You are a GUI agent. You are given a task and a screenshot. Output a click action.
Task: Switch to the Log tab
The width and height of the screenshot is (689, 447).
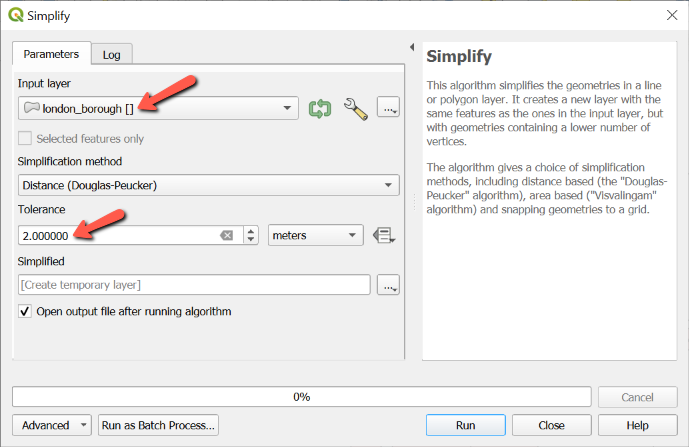(x=112, y=55)
